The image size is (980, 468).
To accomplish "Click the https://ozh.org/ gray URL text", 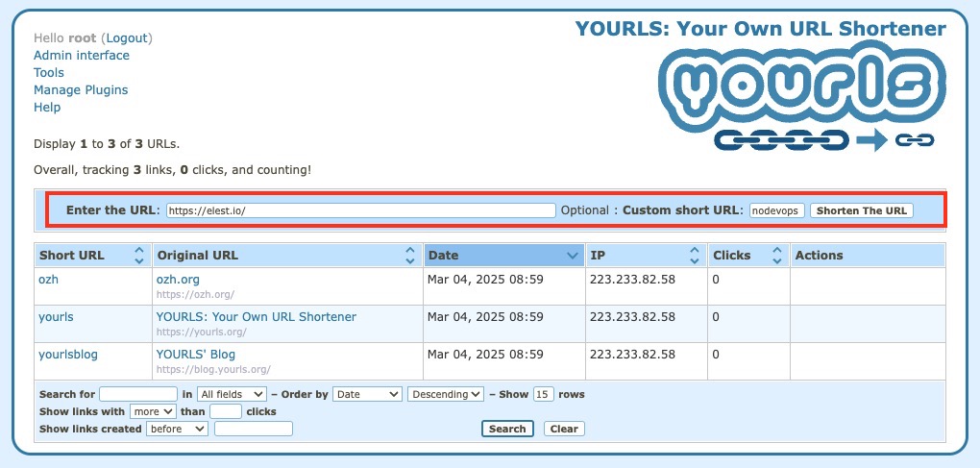I will tap(195, 294).
